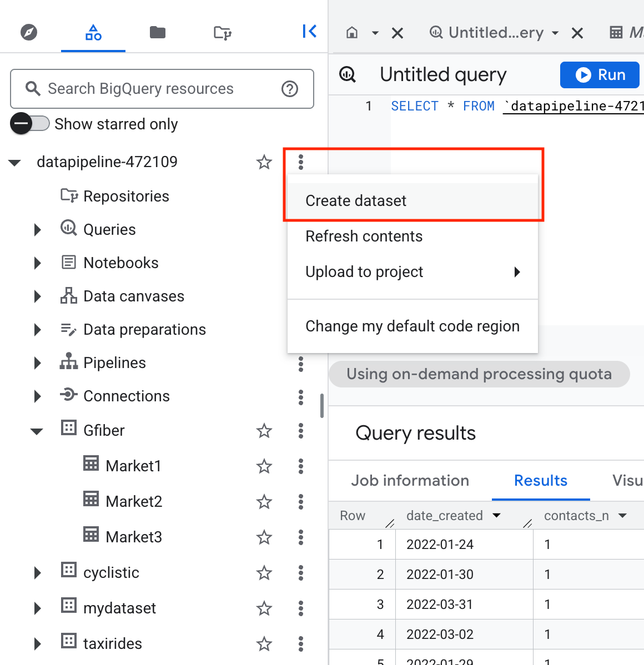Image resolution: width=644 pixels, height=665 pixels.
Task: Click the home tab icon
Action: click(352, 33)
